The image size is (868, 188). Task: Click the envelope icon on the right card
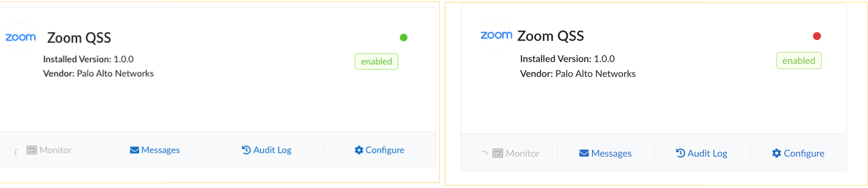tap(584, 153)
